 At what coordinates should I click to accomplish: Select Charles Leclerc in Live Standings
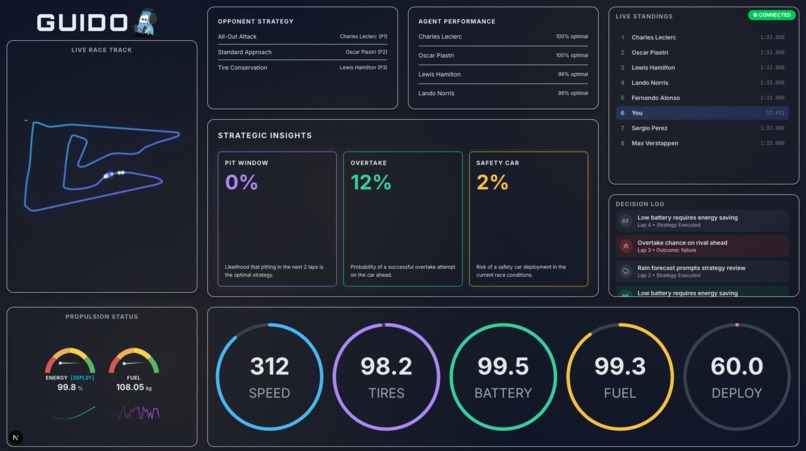(702, 37)
